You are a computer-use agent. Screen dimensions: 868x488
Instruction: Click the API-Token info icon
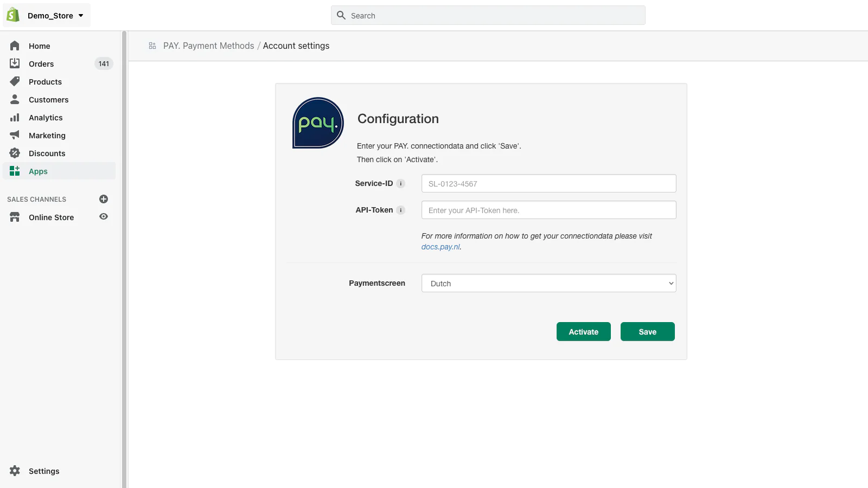[401, 210]
